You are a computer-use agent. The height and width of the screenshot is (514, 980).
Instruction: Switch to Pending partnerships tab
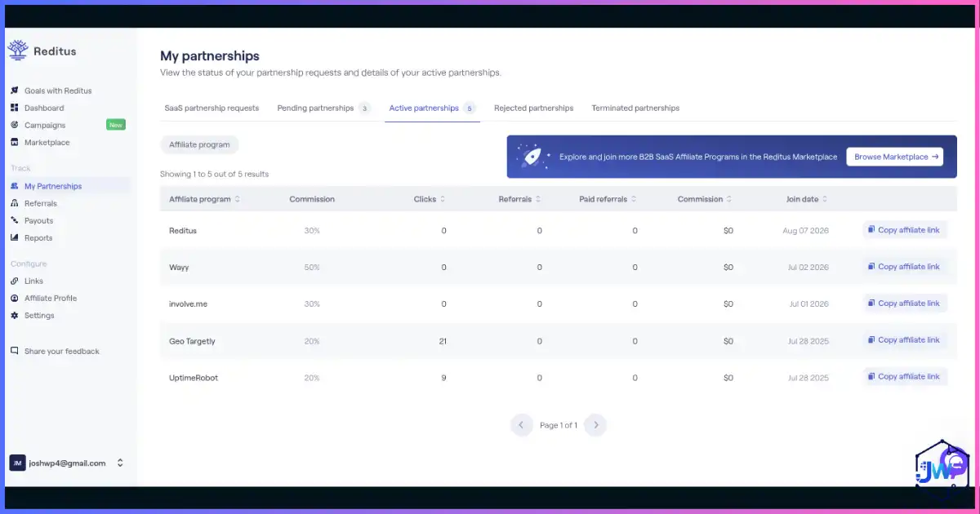coord(323,108)
